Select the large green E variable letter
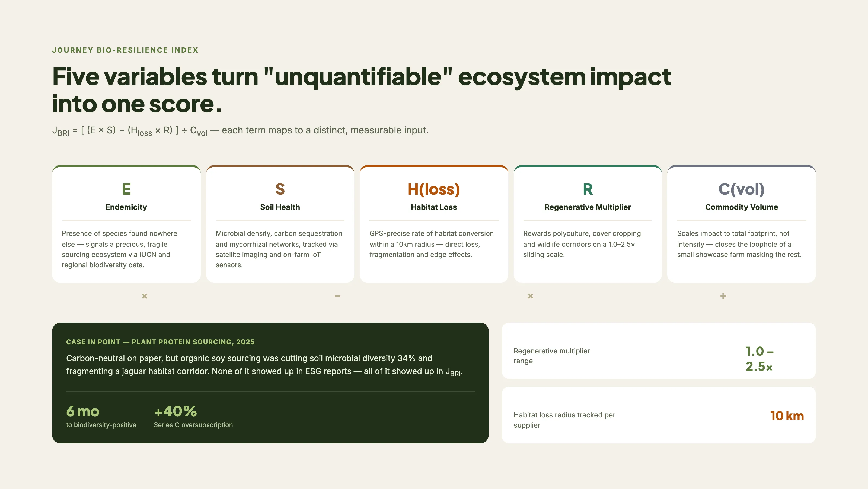The height and width of the screenshot is (489, 868). 126,189
